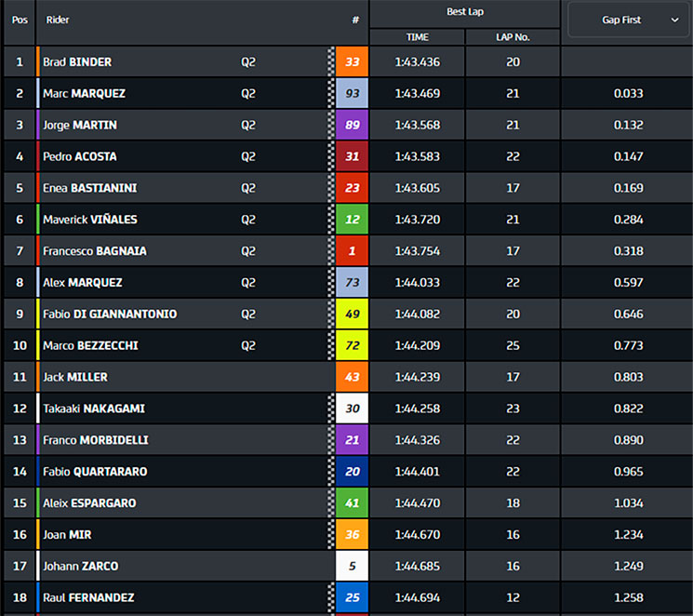
Task: Click the Pos column header
Action: coord(20,20)
